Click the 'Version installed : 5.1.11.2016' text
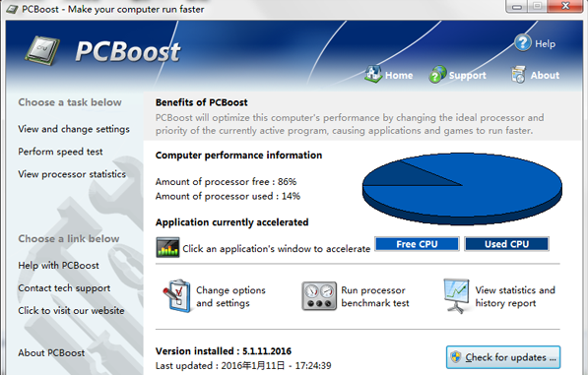Image resolution: width=588 pixels, height=375 pixels. (224, 351)
